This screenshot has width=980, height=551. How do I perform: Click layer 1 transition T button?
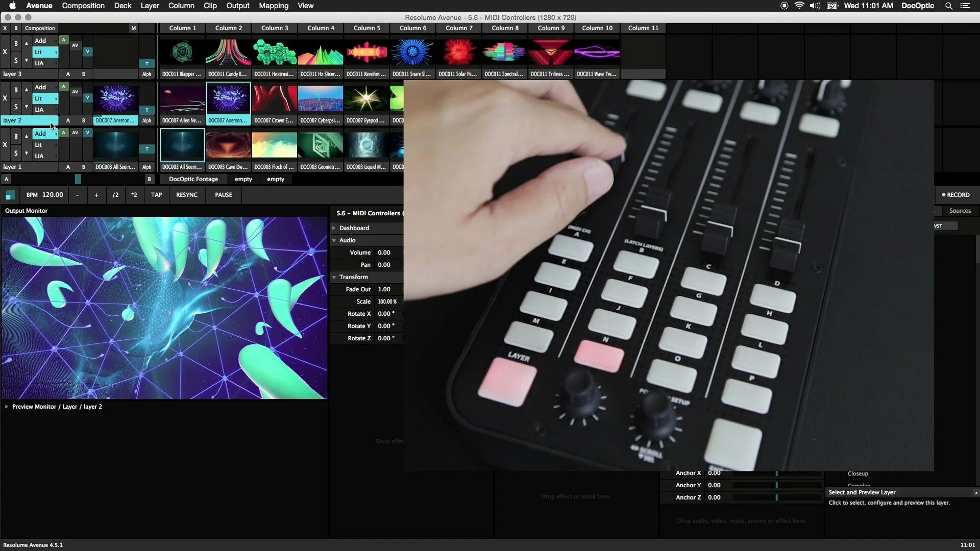[x=146, y=149]
